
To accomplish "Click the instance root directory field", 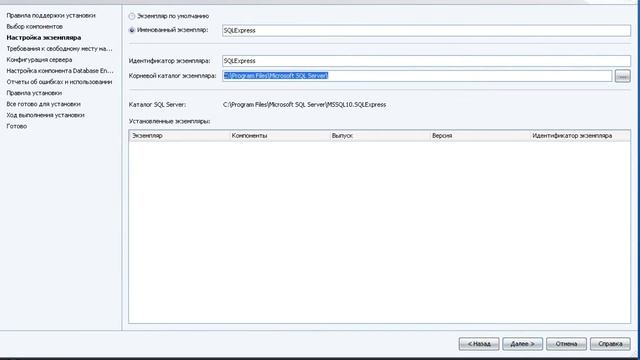I will [417, 76].
